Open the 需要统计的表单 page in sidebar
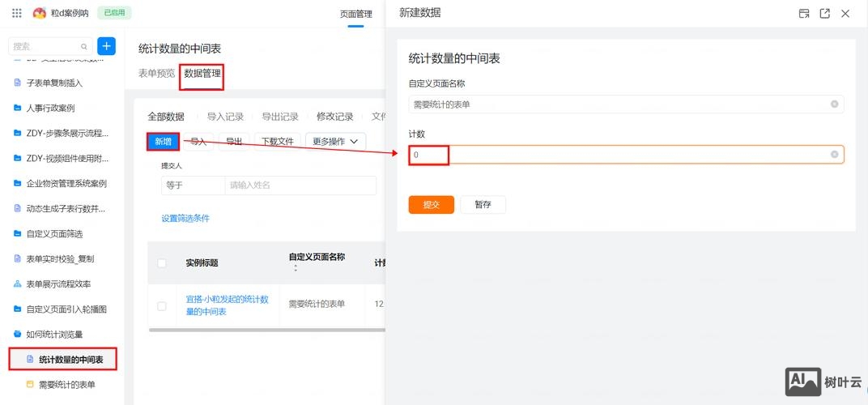Viewport: 868px width, 405px height. click(x=66, y=385)
